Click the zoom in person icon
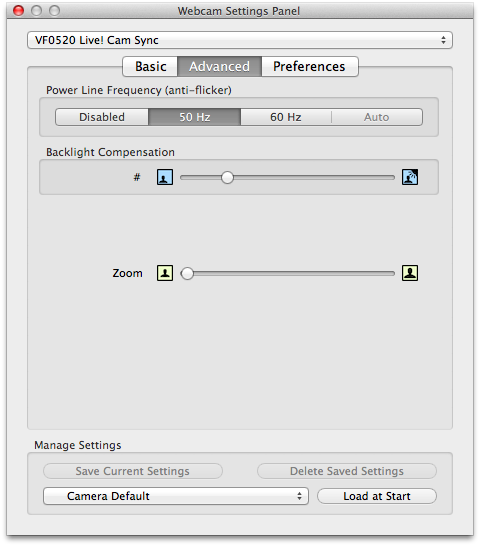Image resolution: width=480 pixels, height=546 pixels. coord(410,273)
